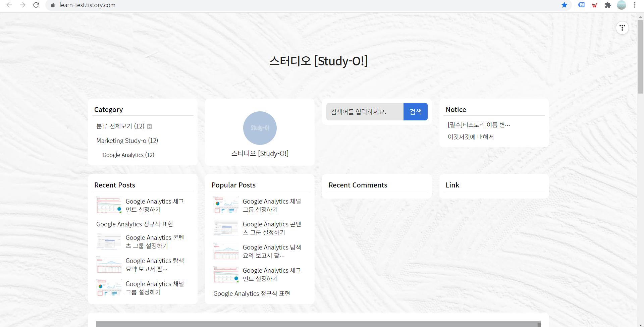
Task: Click the new-post badge next to 분류 전체보기
Action: click(x=150, y=126)
